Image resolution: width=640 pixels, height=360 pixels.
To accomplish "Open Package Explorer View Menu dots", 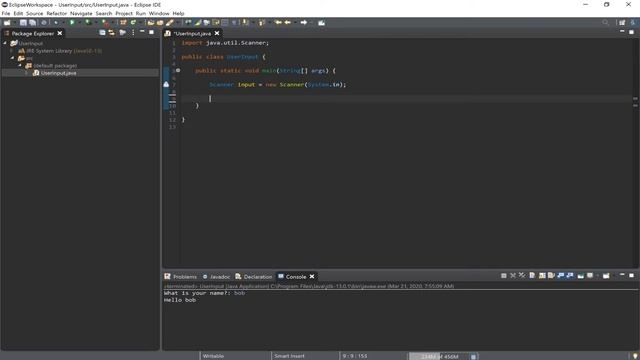I will (133, 33).
